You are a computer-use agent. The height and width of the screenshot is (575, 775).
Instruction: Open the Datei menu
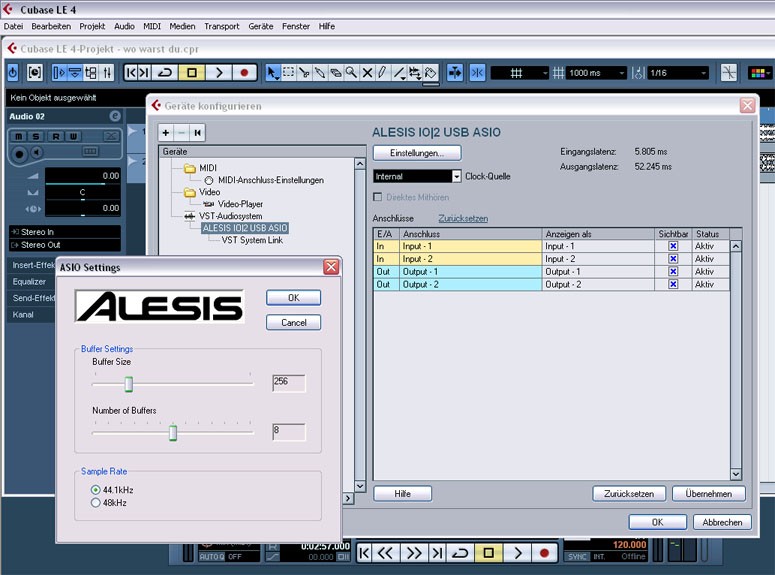click(13, 26)
